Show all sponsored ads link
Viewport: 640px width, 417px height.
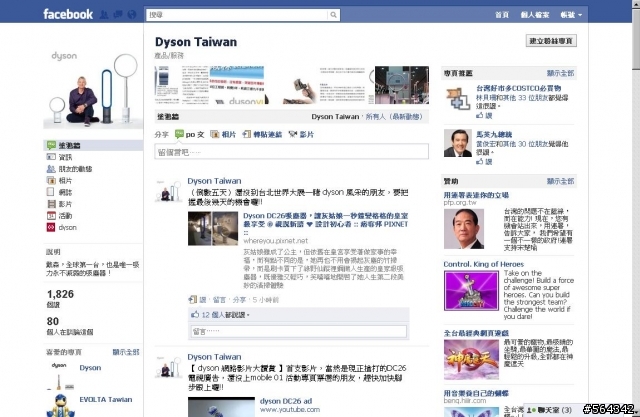pos(560,181)
